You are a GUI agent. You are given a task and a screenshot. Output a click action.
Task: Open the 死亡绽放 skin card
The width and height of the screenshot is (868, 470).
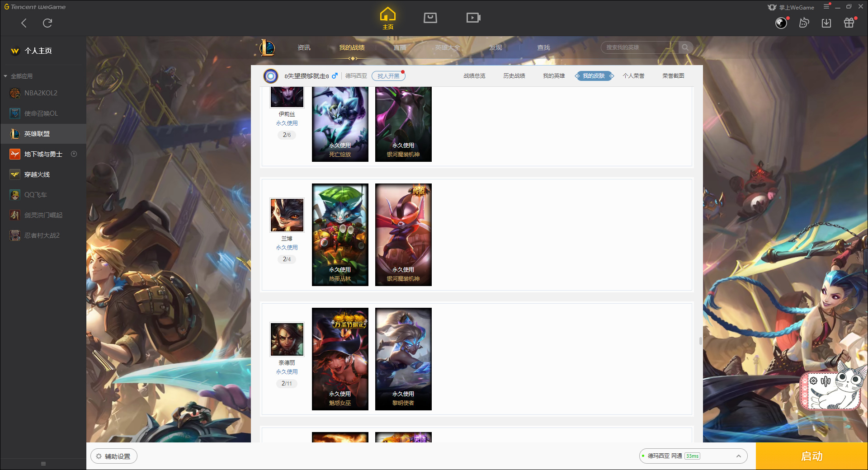tap(340, 124)
